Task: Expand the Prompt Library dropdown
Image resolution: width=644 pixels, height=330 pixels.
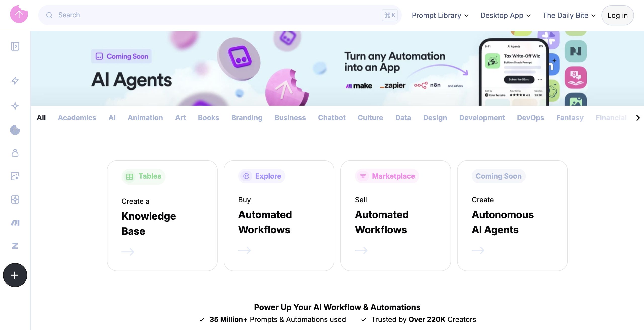Action: (440, 15)
